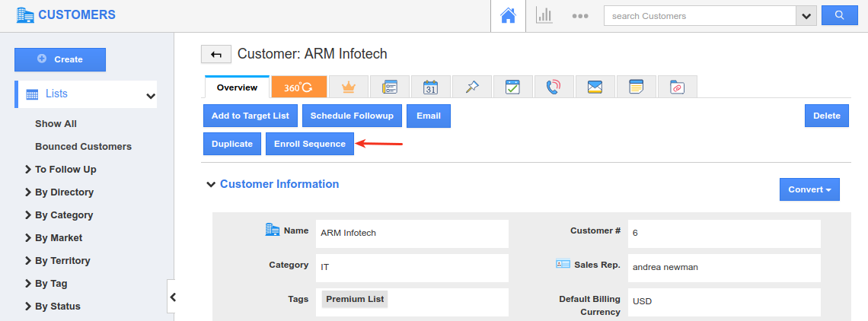Image resolution: width=868 pixels, height=321 pixels.
Task: Switch to the Overview tab
Action: 237,87
